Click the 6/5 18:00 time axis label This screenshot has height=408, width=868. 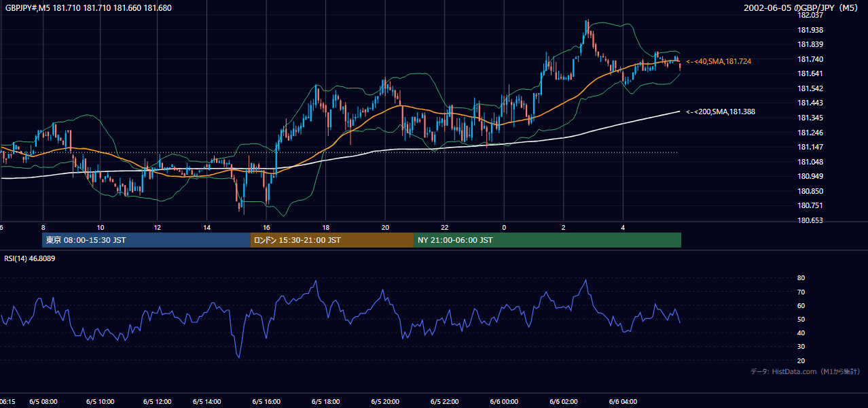coord(326,401)
